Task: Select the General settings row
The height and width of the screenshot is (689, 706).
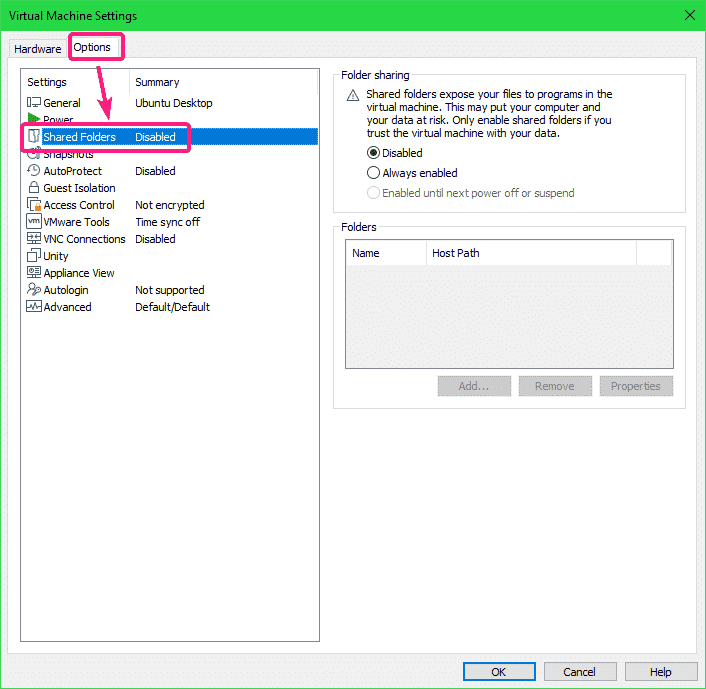Action: click(171, 103)
